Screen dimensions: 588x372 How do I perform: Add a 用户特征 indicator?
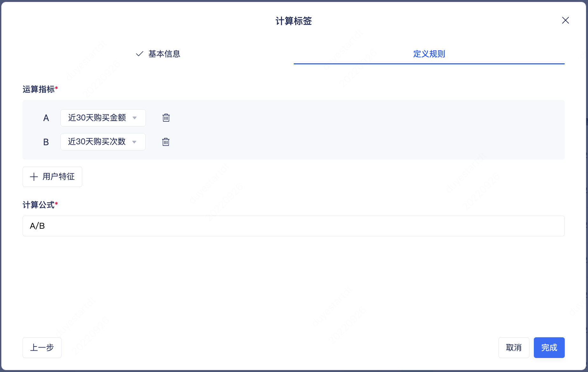click(x=52, y=177)
